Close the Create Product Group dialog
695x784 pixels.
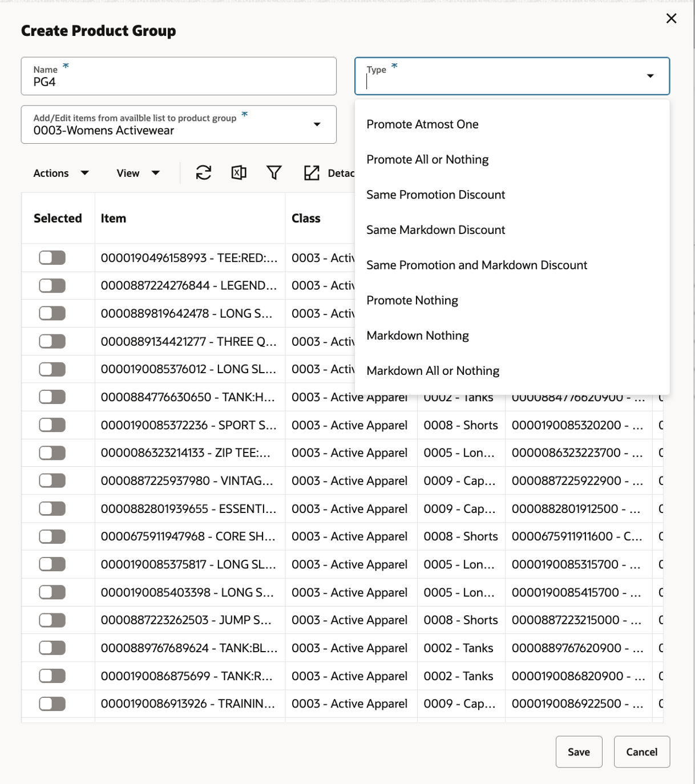pos(671,18)
